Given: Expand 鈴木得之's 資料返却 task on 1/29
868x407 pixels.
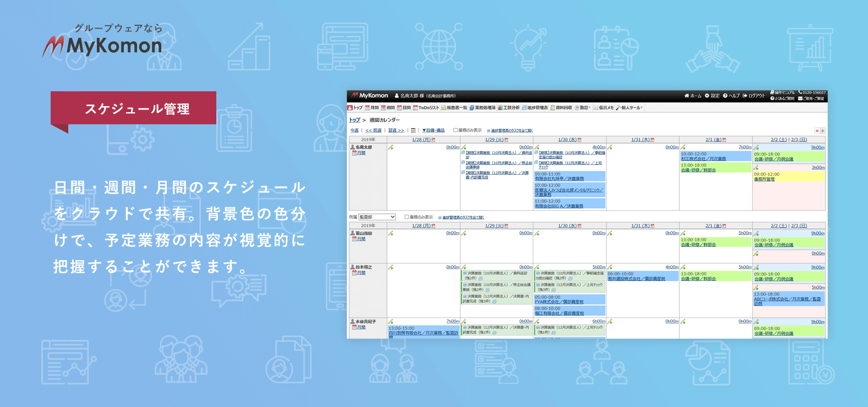Looking at the screenshot, I should point(465,273).
